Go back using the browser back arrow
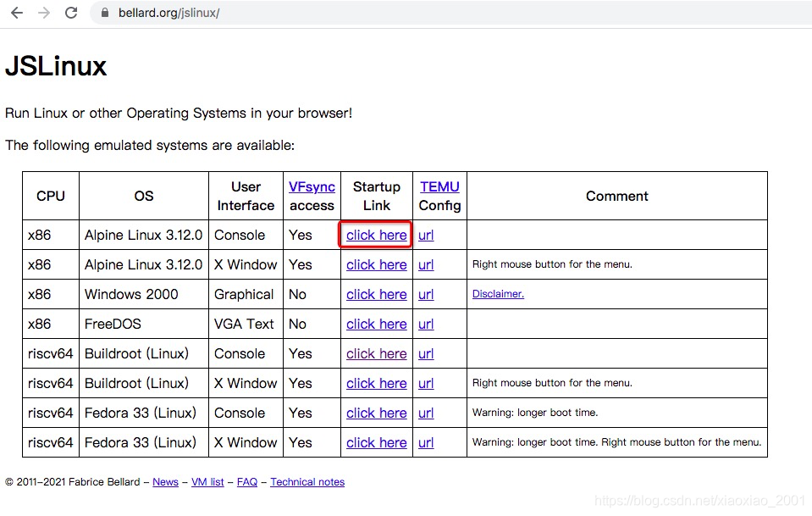812x516 pixels. [17, 13]
